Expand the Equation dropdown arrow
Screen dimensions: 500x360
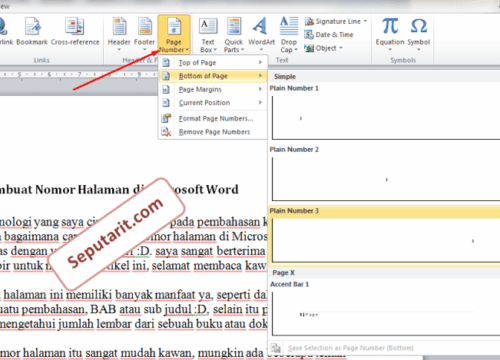point(390,50)
